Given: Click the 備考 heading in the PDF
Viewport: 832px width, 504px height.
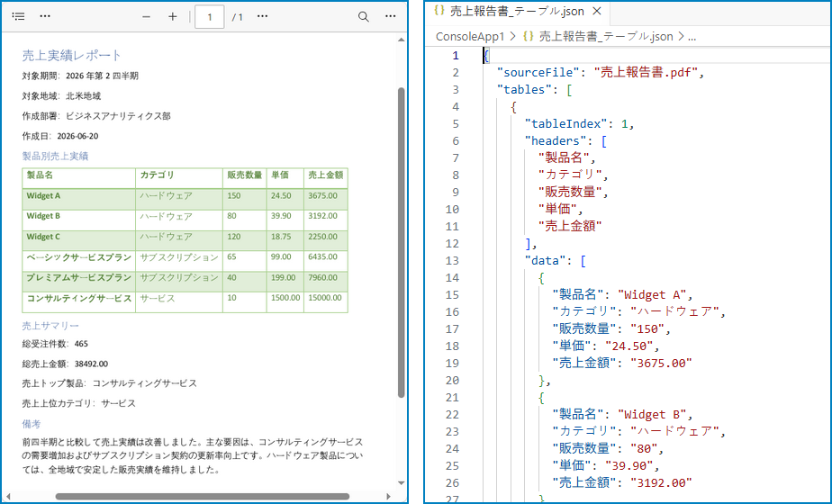Looking at the screenshot, I should tap(32, 424).
